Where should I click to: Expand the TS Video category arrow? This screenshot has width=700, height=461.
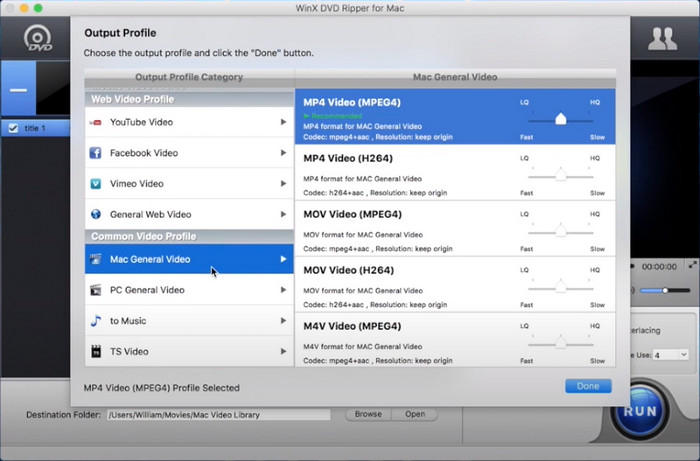coord(283,352)
